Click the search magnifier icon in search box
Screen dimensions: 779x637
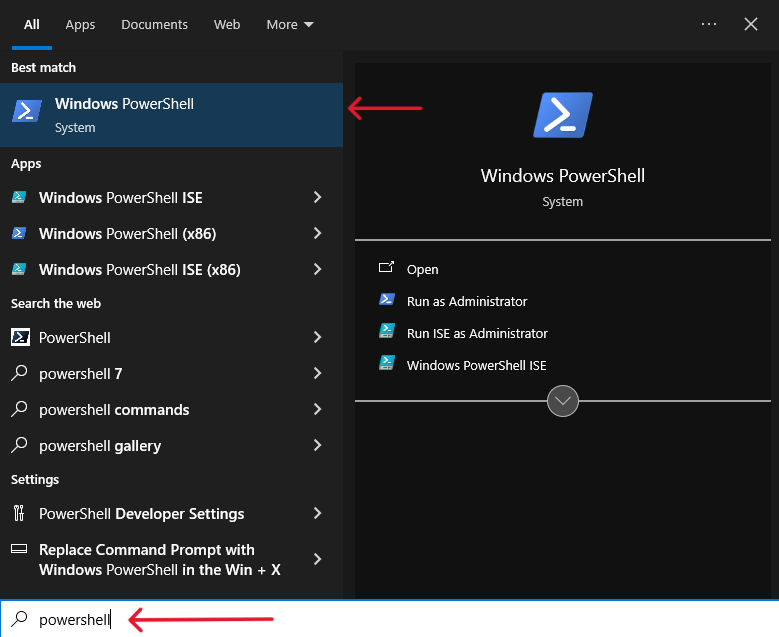click(x=19, y=619)
